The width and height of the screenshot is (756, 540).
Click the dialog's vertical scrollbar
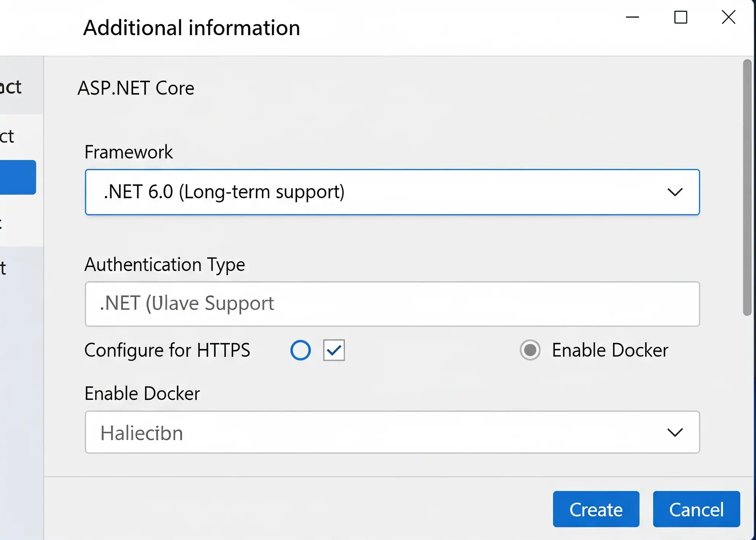tap(747, 187)
